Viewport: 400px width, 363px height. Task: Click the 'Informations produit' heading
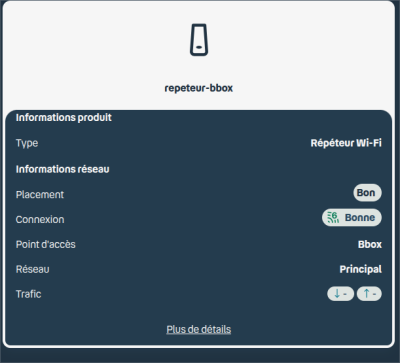click(x=64, y=117)
